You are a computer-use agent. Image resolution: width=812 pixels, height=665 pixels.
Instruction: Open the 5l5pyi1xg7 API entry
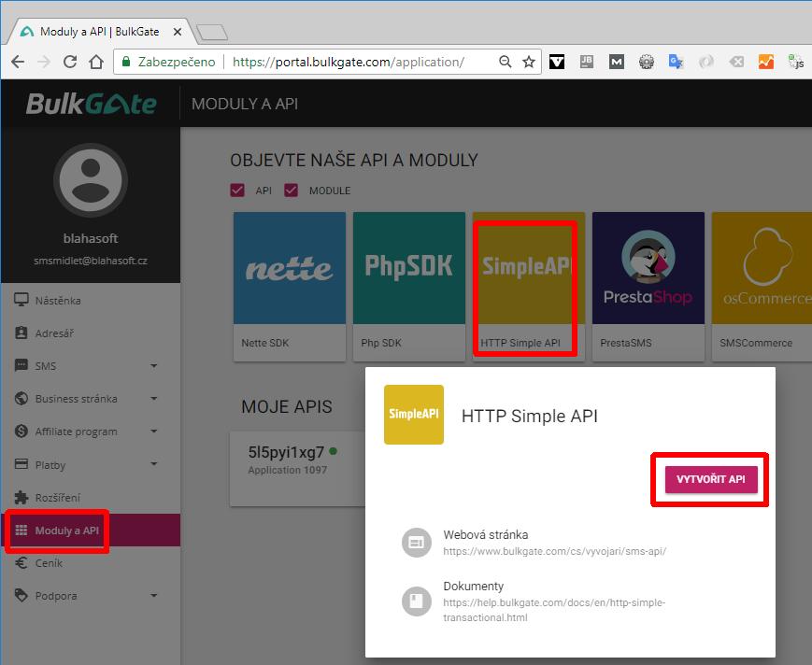point(298,468)
